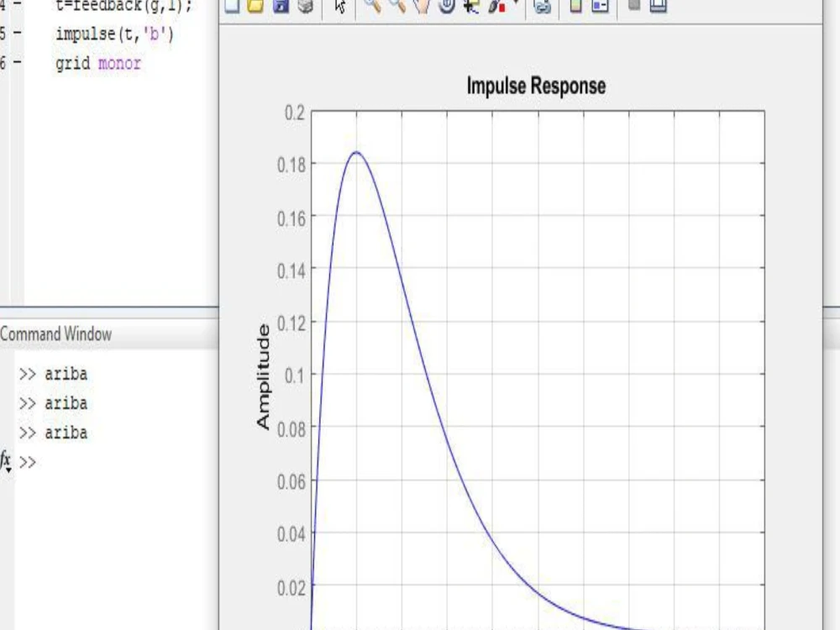Viewport: 840px width, 630px height.
Task: Click the 0.04 y-axis tick label
Action: click(x=291, y=534)
